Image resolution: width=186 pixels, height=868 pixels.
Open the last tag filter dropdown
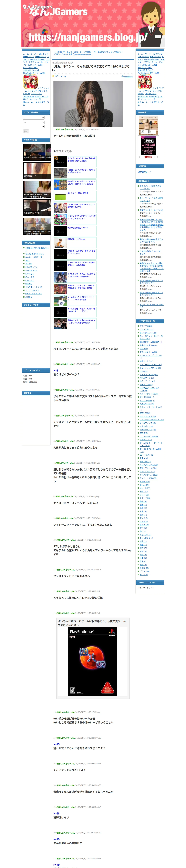coord(34,127)
